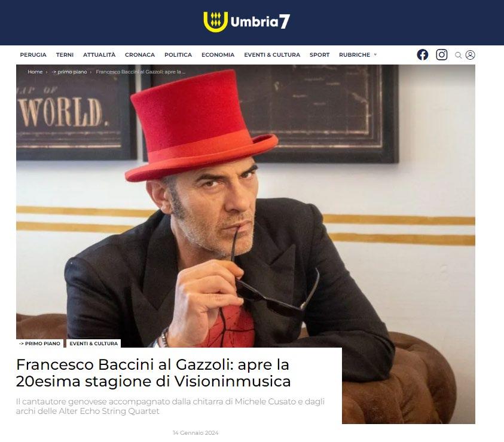Go to the Terni section
This screenshot has height=442, width=504.
click(65, 55)
